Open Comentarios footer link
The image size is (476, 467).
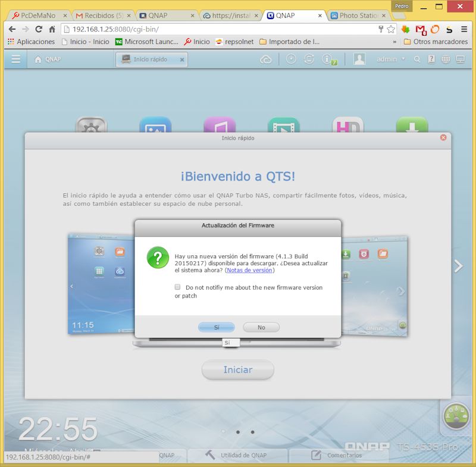[337, 455]
